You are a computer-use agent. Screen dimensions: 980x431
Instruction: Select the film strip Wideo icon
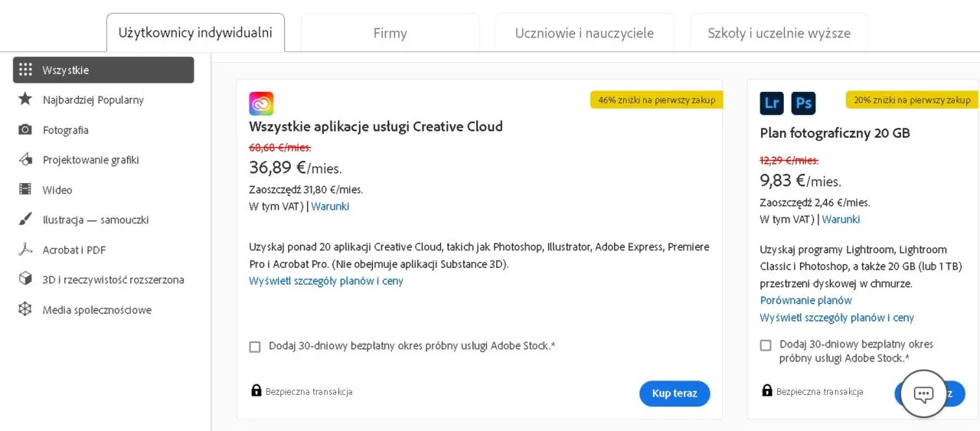pyautogui.click(x=25, y=190)
